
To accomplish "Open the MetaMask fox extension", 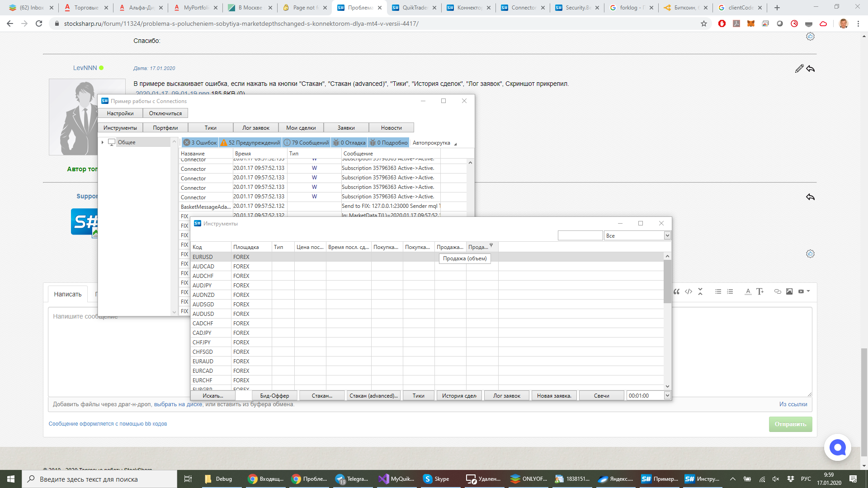I will click(751, 23).
